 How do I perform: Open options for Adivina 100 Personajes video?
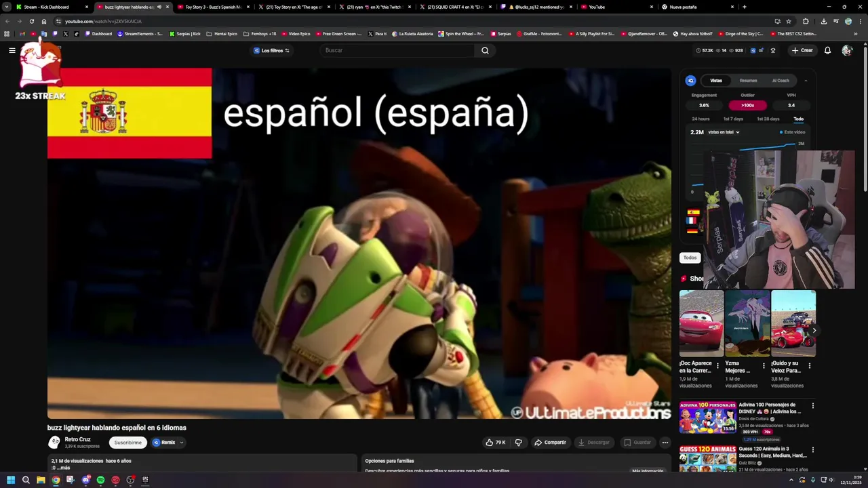[x=812, y=406]
